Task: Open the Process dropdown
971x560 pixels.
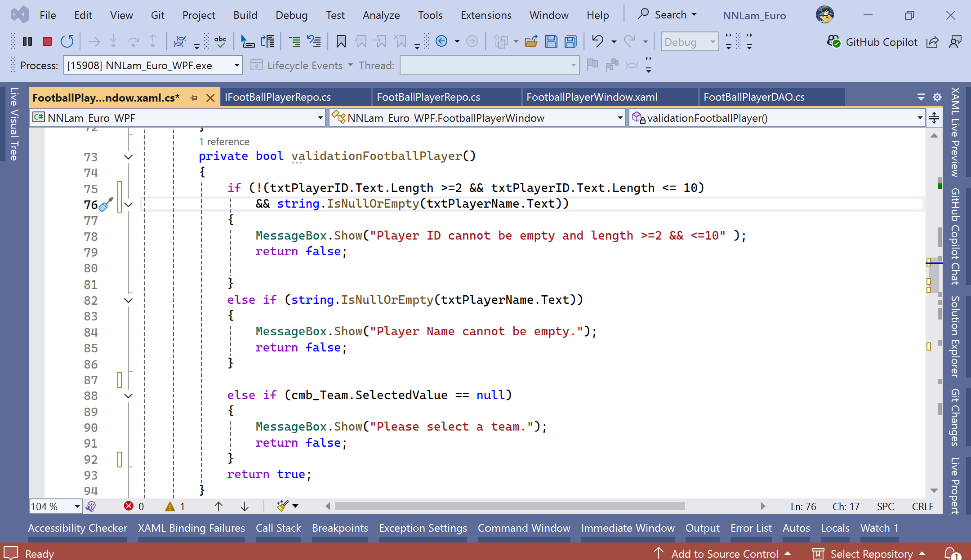Action: [153, 66]
